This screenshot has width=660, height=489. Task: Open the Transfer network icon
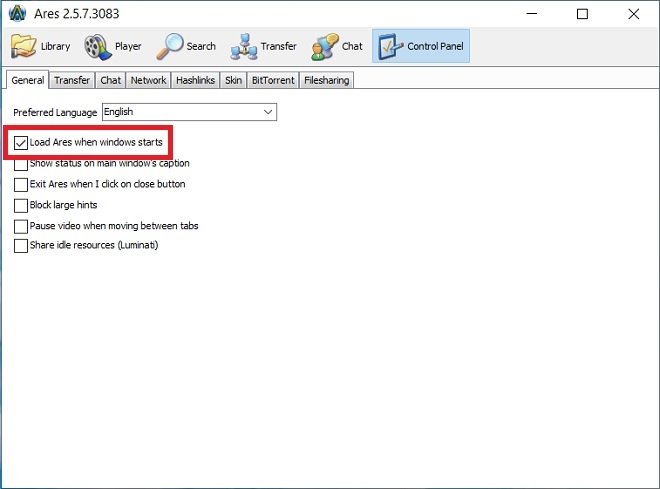244,47
